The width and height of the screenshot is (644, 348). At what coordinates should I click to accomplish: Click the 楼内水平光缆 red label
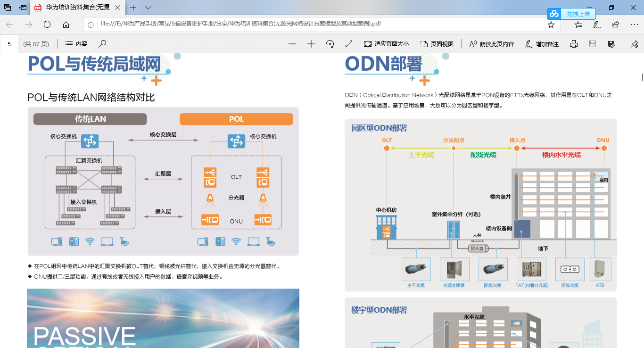[x=561, y=155]
